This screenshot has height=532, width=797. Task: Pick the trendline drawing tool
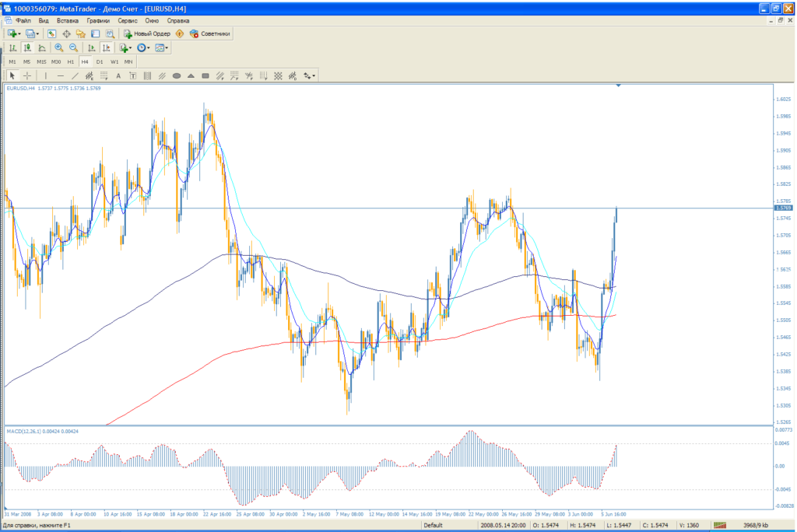[x=75, y=75]
